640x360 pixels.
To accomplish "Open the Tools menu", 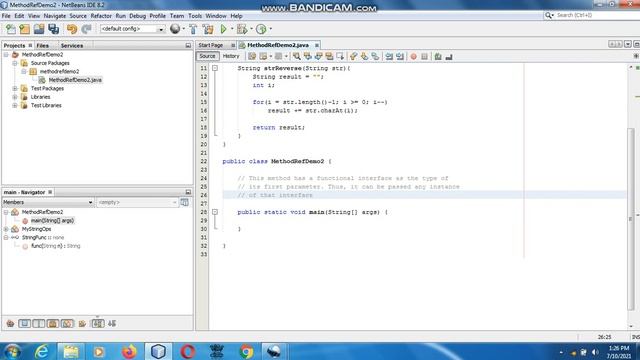I will 195,16.
